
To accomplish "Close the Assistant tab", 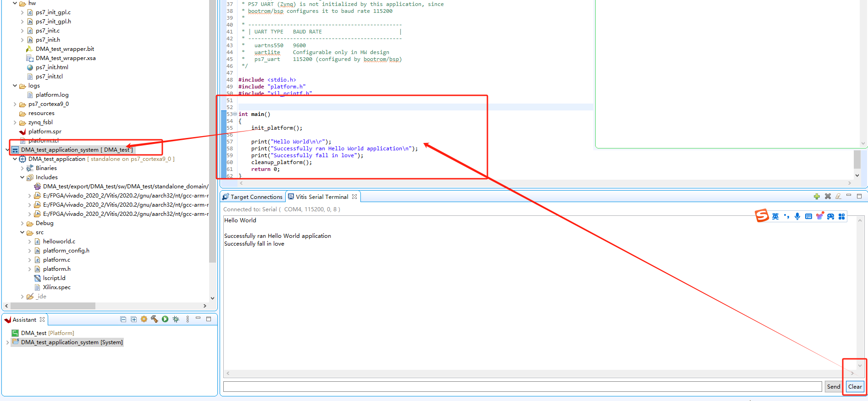I will click(x=42, y=319).
